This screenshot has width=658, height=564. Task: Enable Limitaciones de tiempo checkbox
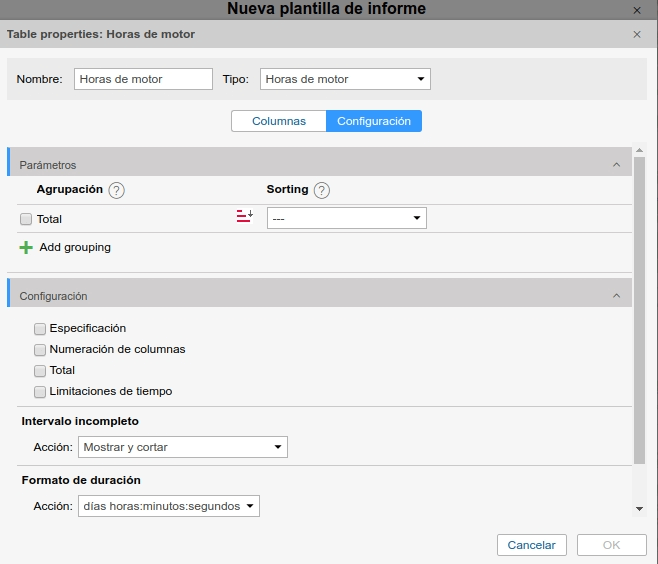pyautogui.click(x=40, y=392)
